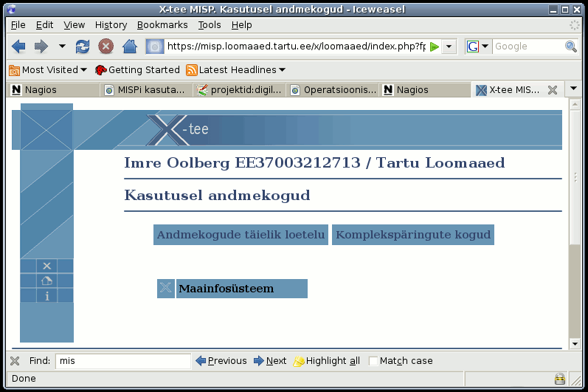The width and height of the screenshot is (588, 392).
Task: Click the Google search input field
Action: coord(528,47)
